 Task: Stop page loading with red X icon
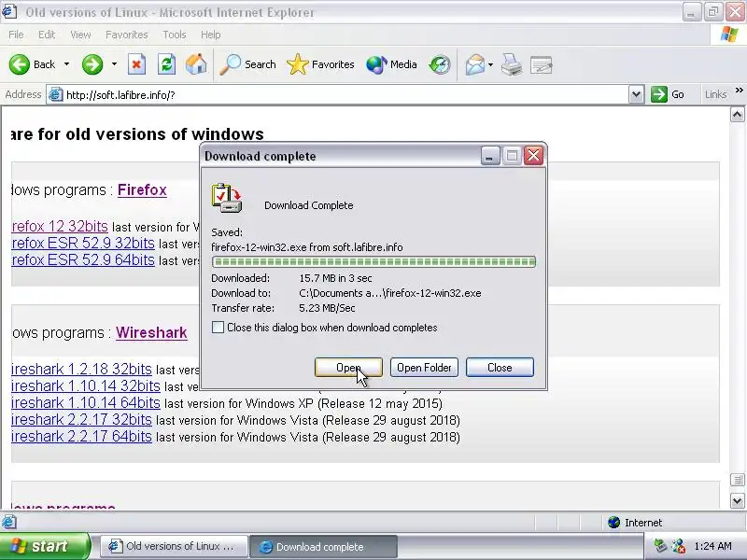point(136,64)
